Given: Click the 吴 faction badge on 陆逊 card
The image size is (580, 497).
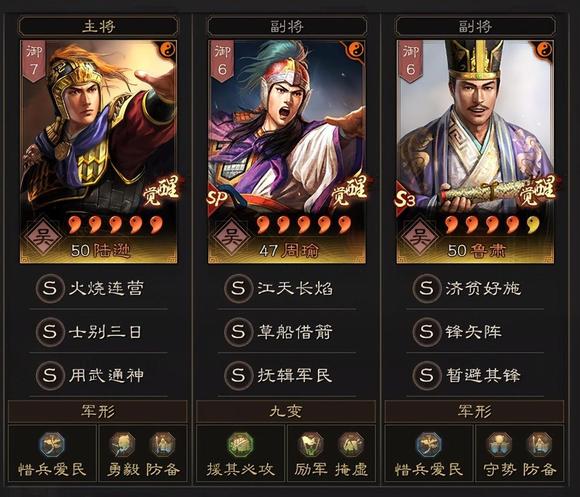Looking at the screenshot, I should point(43,237).
